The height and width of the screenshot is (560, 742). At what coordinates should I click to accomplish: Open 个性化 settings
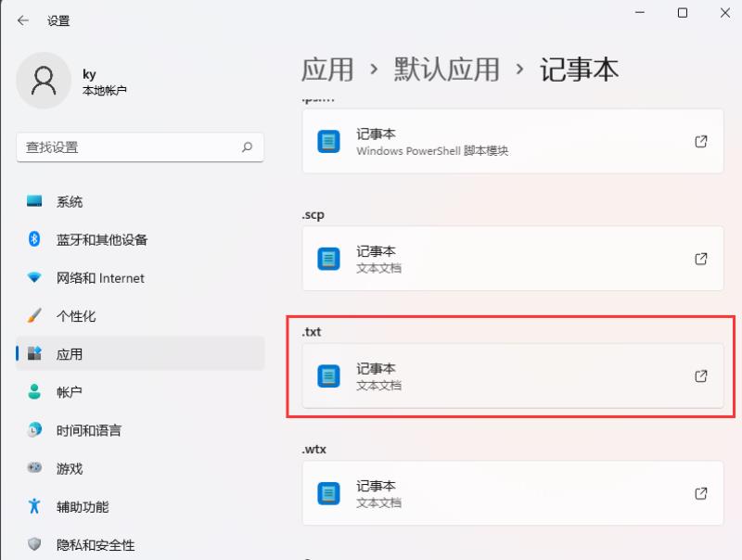pyautogui.click(x=69, y=315)
